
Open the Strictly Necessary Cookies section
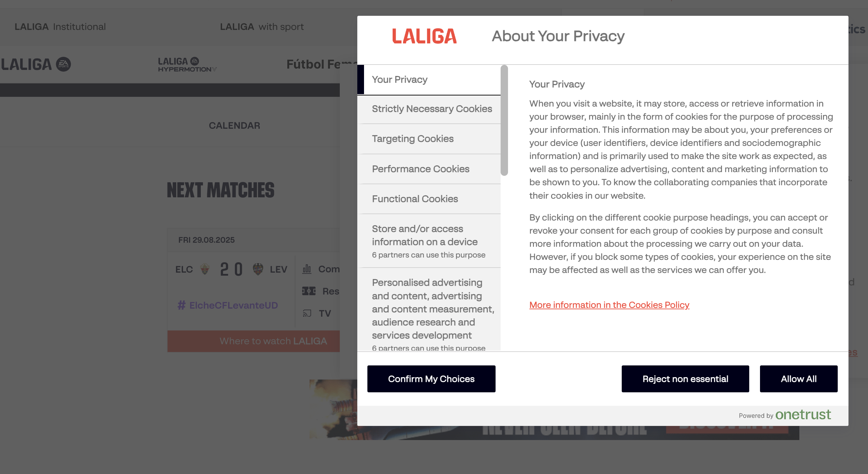432,109
